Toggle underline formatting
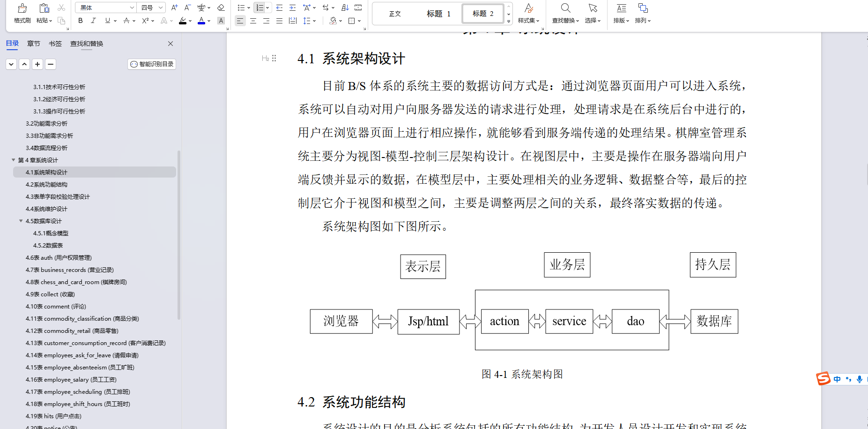 [x=108, y=21]
